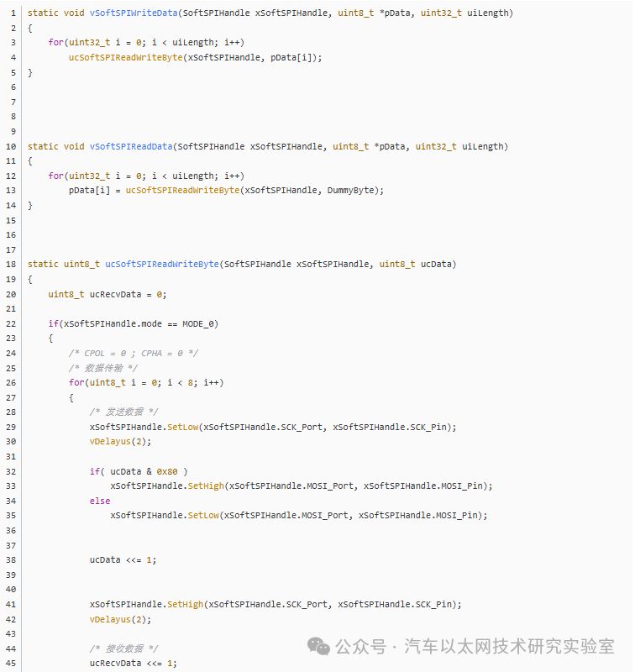Click the for loop on line 12
Image resolution: width=635 pixels, height=672 pixels.
coord(146,176)
